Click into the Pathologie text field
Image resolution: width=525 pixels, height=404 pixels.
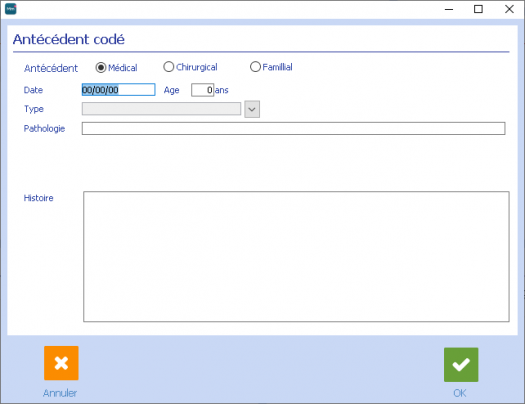pyautogui.click(x=293, y=129)
